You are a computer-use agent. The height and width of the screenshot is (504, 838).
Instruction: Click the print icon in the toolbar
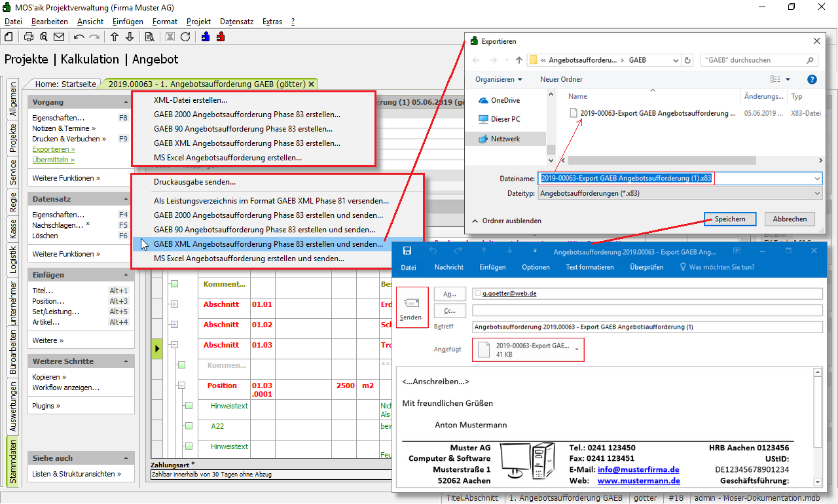(x=29, y=37)
